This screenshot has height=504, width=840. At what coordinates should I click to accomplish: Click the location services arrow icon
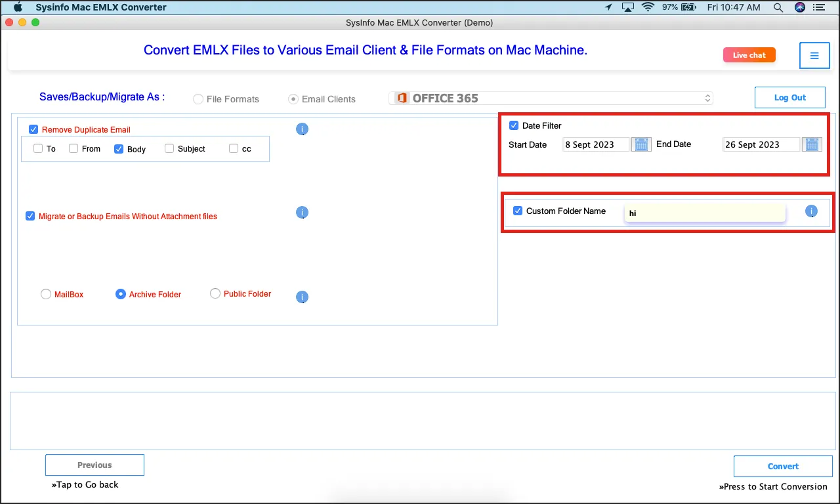tap(609, 7)
